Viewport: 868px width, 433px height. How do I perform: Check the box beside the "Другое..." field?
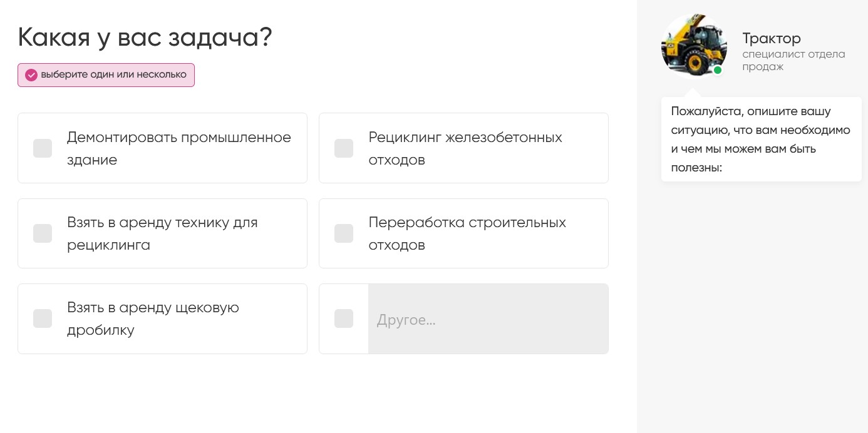pos(344,318)
